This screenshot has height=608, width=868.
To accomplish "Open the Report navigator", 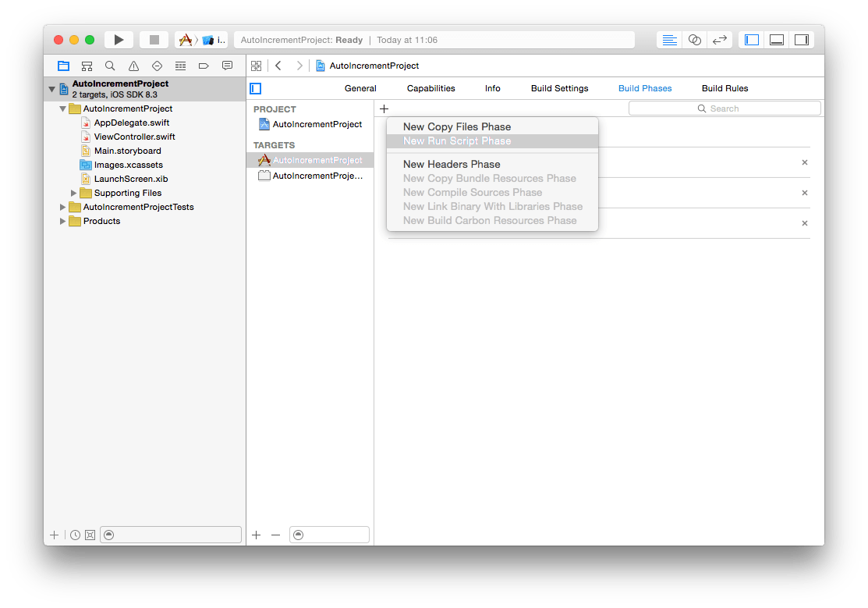I will tap(227, 66).
